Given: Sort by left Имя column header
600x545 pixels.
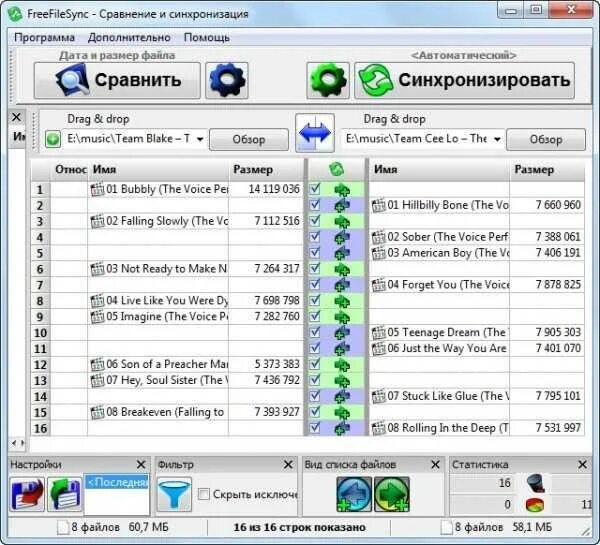Looking at the screenshot, I should point(158,170).
